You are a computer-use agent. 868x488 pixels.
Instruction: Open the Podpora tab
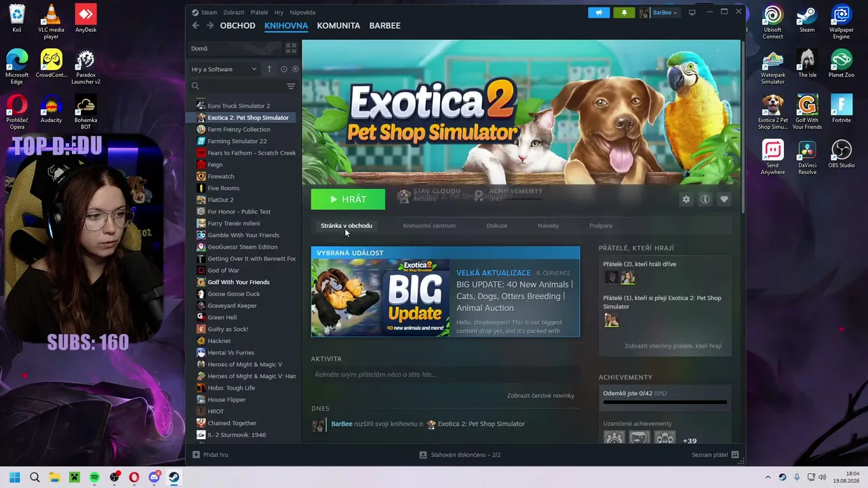point(601,226)
